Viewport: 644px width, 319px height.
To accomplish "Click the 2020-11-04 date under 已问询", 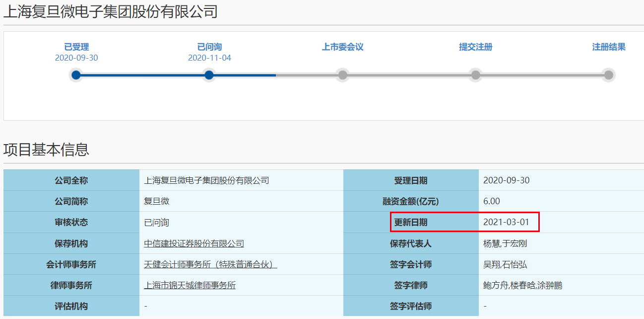I will 209,58.
